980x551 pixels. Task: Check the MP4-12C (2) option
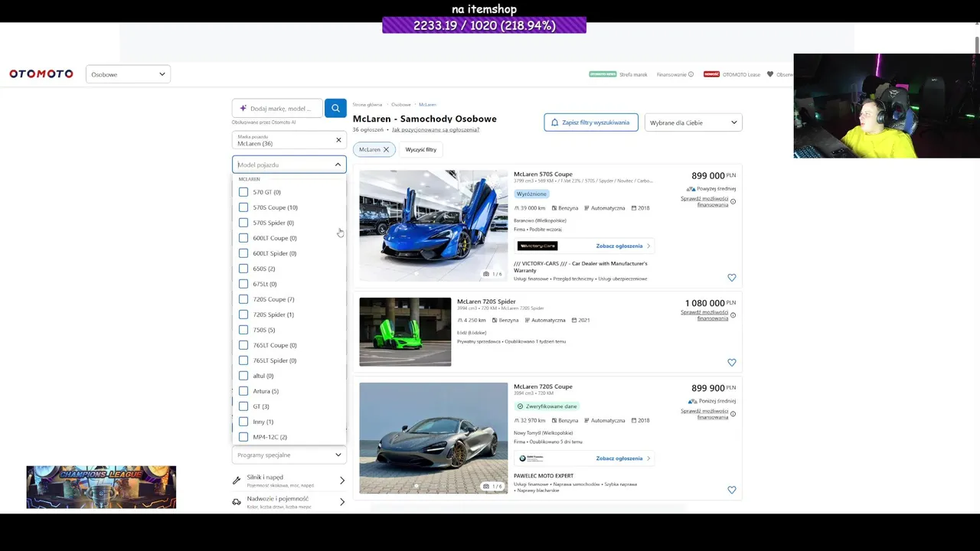(243, 437)
